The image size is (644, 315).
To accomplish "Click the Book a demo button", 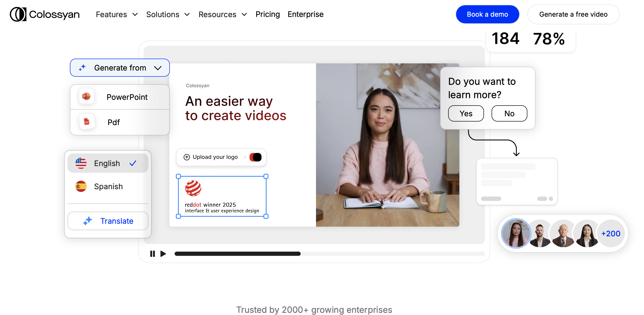I will (x=488, y=14).
